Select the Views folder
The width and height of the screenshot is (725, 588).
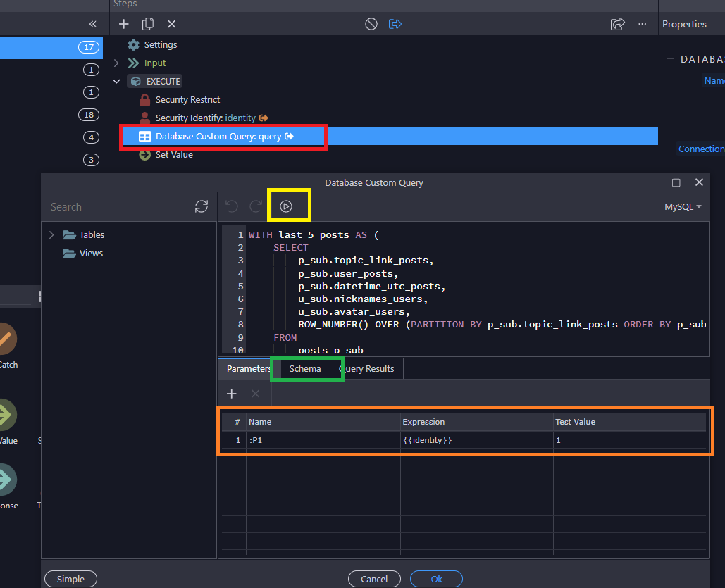[x=82, y=254]
